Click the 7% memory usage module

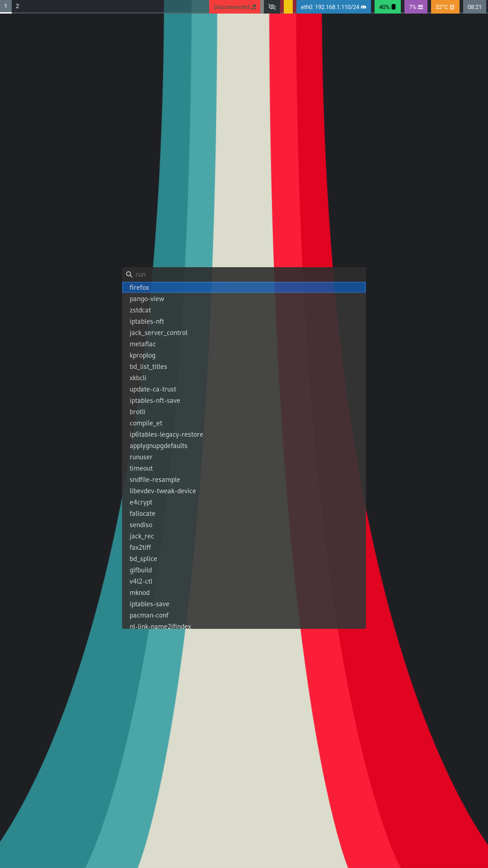click(416, 7)
